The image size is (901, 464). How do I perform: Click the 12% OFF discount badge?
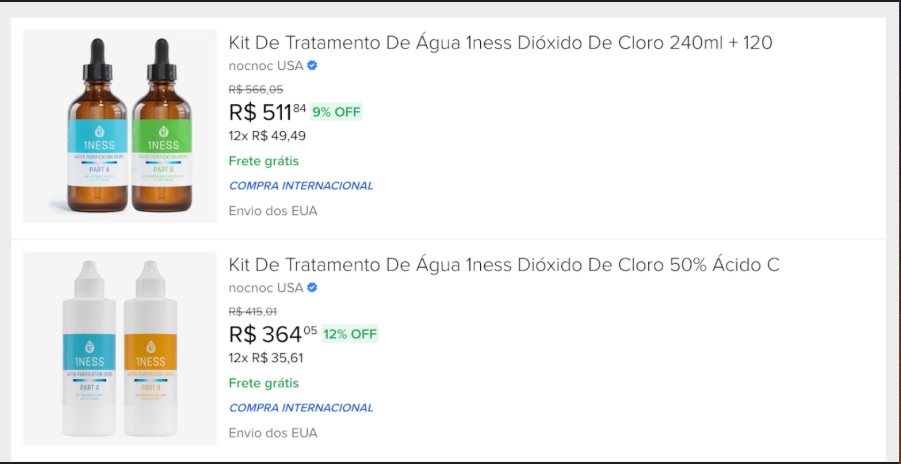[350, 334]
